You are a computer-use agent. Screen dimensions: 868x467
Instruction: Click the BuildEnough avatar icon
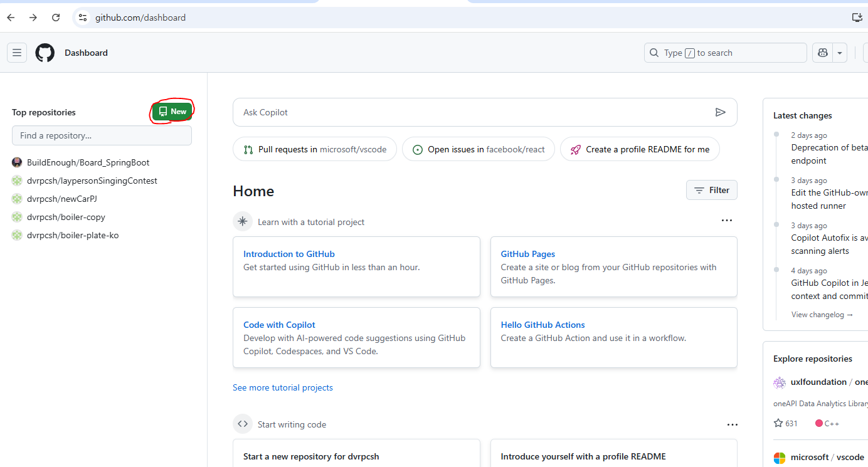17,162
